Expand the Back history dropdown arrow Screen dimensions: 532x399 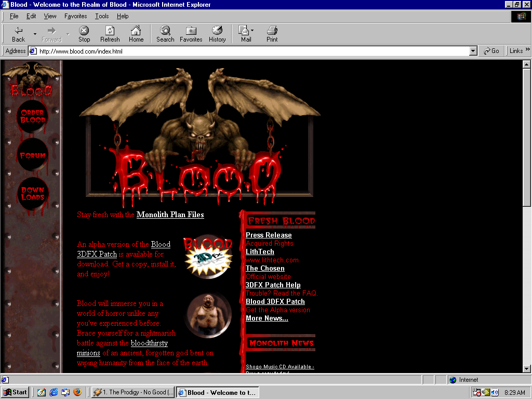pyautogui.click(x=35, y=34)
